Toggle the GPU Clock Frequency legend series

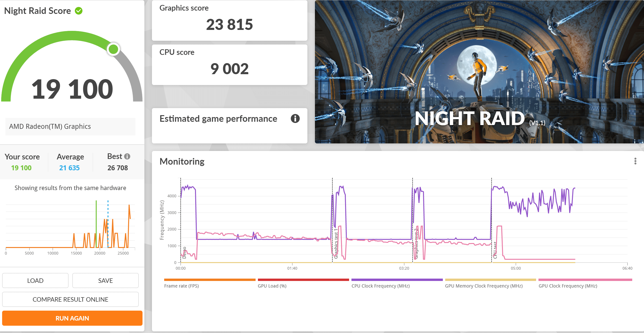point(585,284)
